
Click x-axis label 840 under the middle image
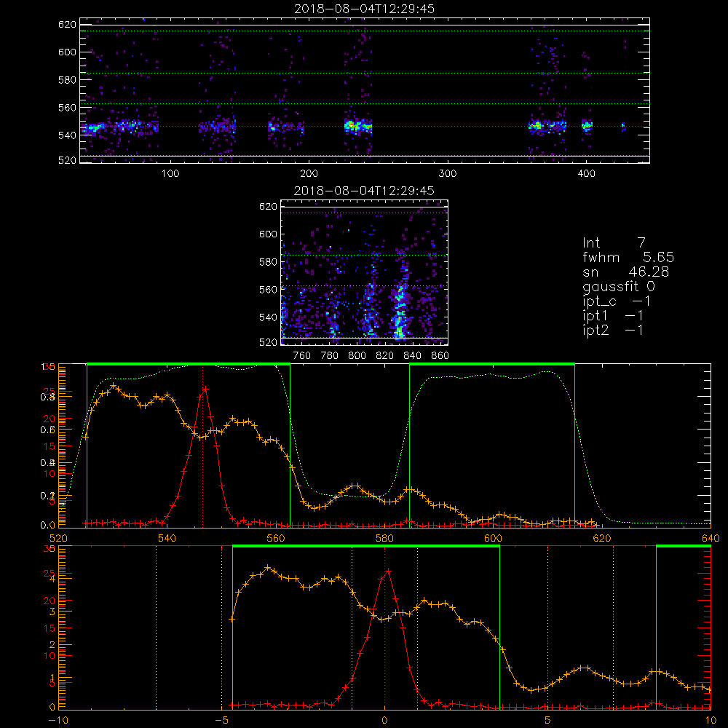point(412,356)
